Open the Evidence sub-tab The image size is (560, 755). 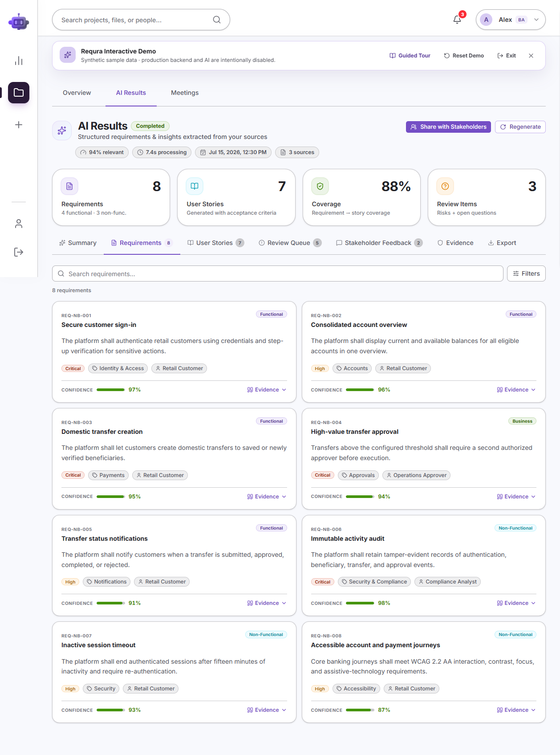click(x=455, y=243)
